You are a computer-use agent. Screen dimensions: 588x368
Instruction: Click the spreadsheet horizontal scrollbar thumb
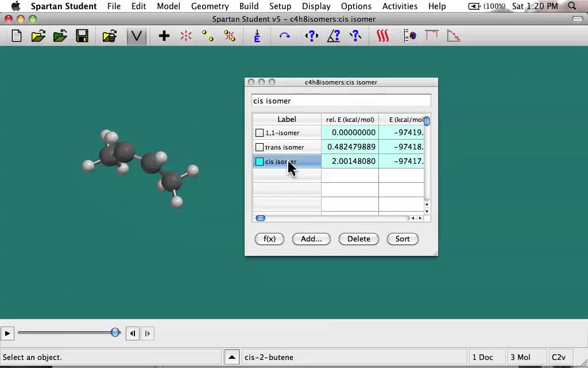(260, 218)
